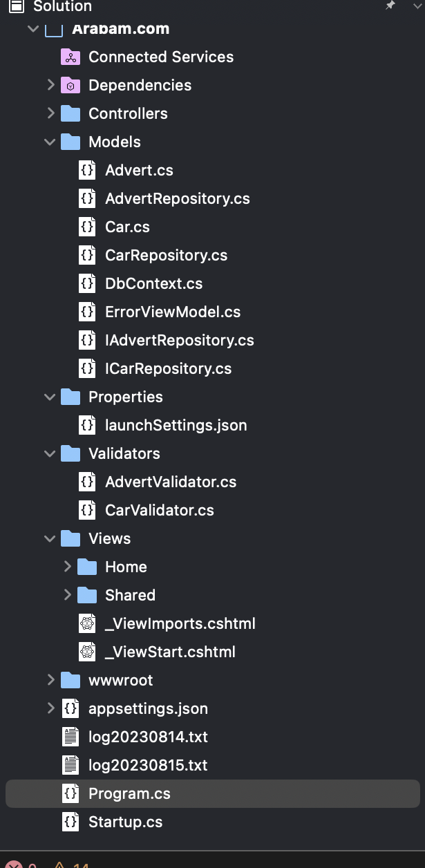Select the _ViewImports.cshtml file name
425x868 pixels.
(x=180, y=623)
